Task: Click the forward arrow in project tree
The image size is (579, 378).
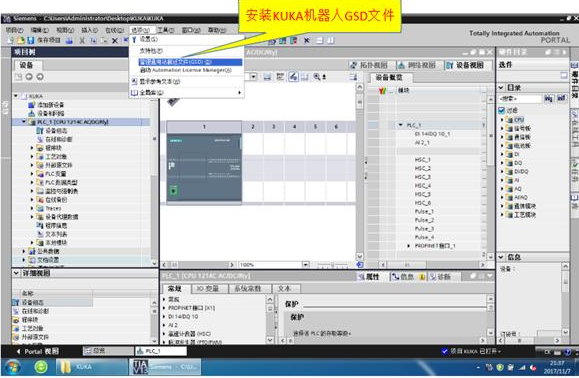Action: 40,76
